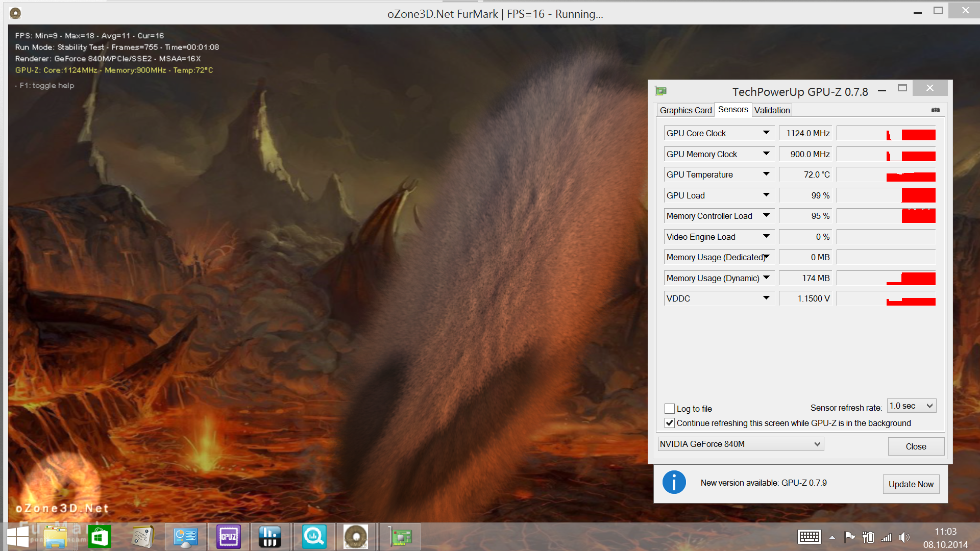
Task: Enable the Log to file checkbox
Action: pyautogui.click(x=670, y=409)
